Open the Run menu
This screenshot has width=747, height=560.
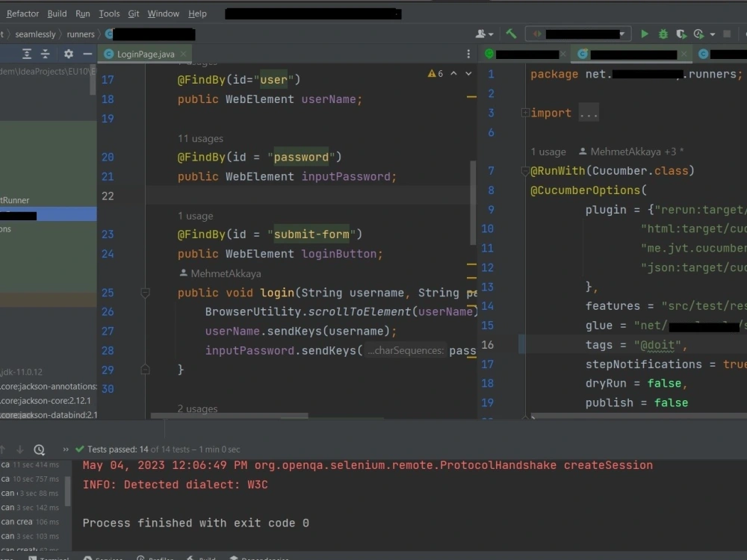click(82, 13)
